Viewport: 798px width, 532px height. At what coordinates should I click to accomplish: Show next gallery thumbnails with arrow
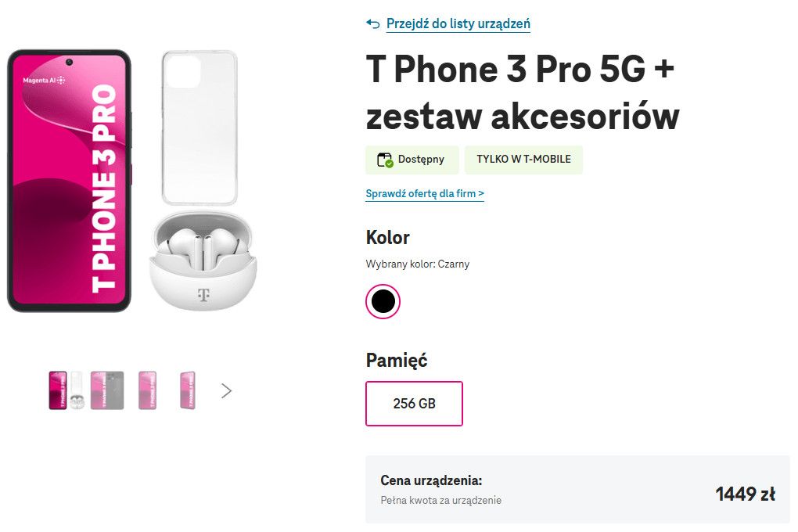[x=226, y=390]
